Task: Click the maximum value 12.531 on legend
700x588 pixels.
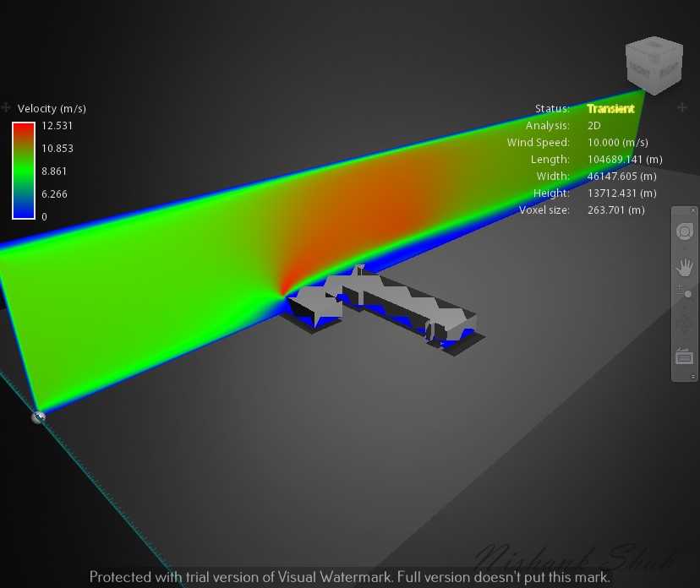Action: point(57,126)
